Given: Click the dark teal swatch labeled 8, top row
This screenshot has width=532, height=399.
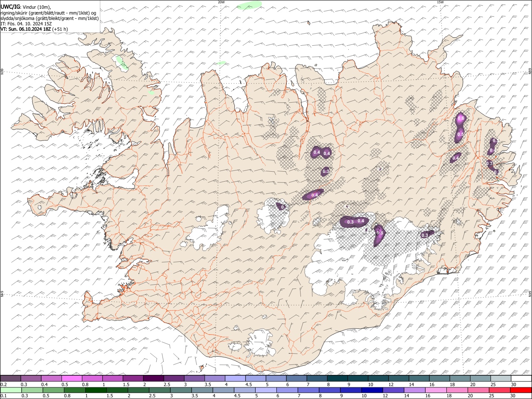Looking at the screenshot, I should click(x=337, y=379).
